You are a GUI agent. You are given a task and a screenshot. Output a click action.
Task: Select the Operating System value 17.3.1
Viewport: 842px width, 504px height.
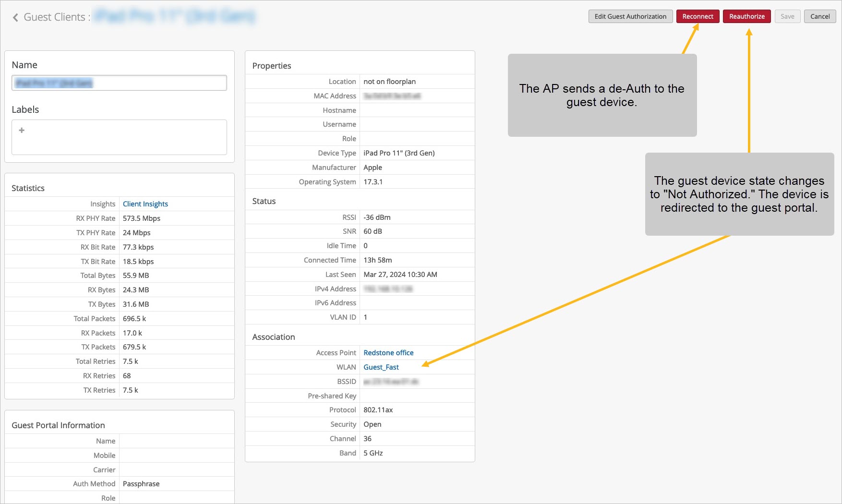[x=373, y=182]
